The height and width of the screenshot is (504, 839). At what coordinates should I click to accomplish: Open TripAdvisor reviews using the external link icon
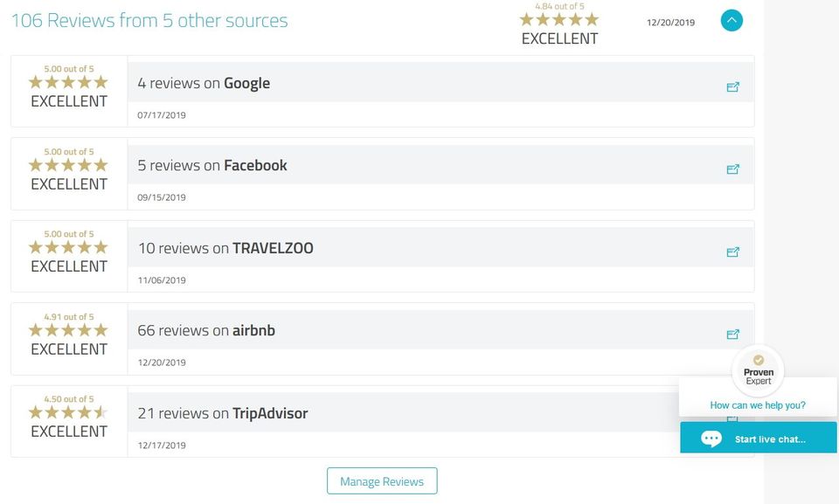[734, 417]
